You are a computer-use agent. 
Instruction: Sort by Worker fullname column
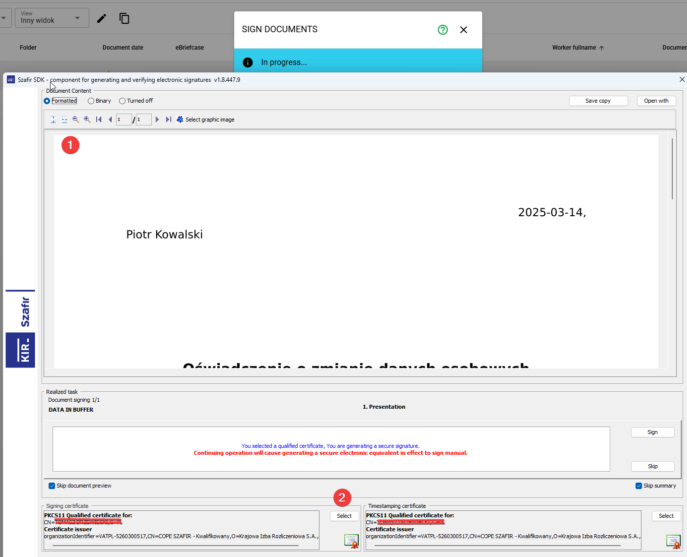click(577, 47)
